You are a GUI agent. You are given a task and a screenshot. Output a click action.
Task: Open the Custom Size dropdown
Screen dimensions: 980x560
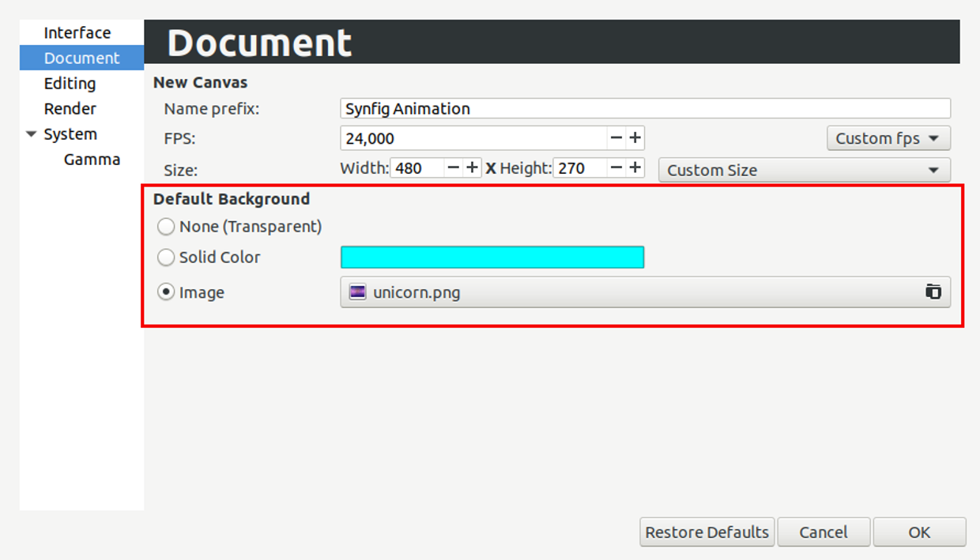[x=805, y=170]
